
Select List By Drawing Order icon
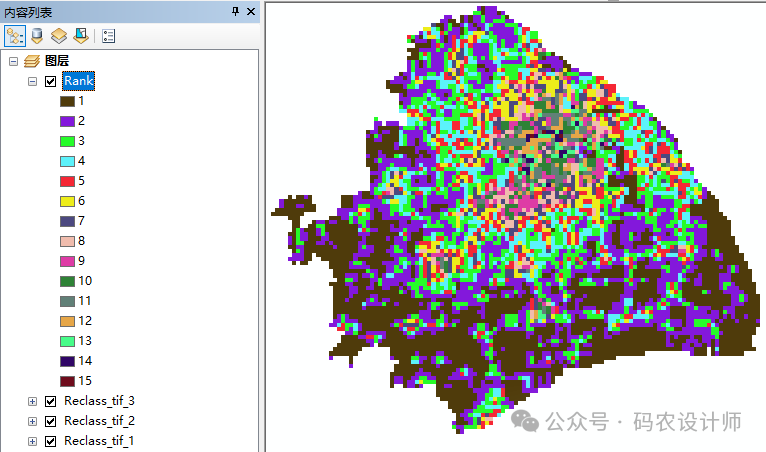coord(15,36)
